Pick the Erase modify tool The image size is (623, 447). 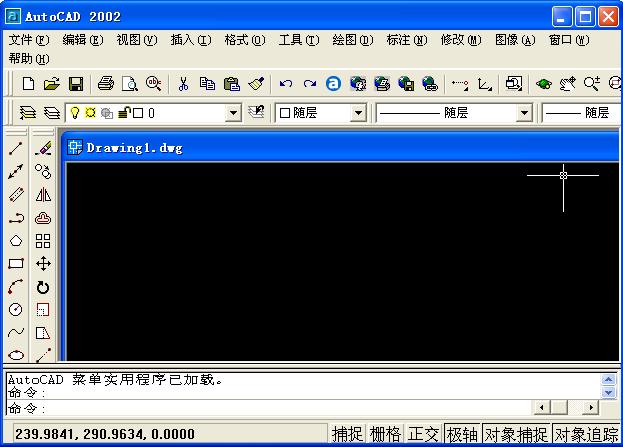click(43, 149)
